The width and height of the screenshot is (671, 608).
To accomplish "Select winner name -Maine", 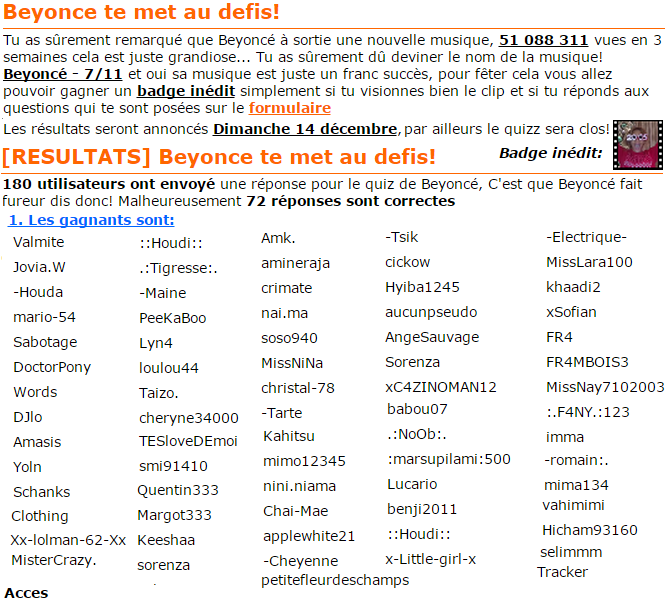I will 163,293.
